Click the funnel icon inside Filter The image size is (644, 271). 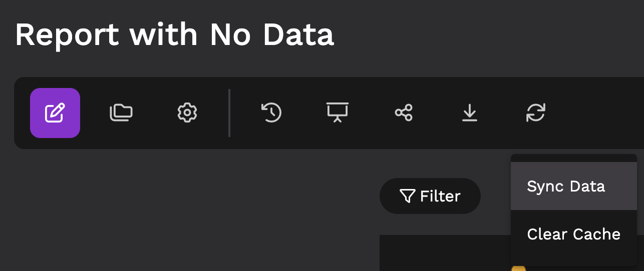[407, 196]
